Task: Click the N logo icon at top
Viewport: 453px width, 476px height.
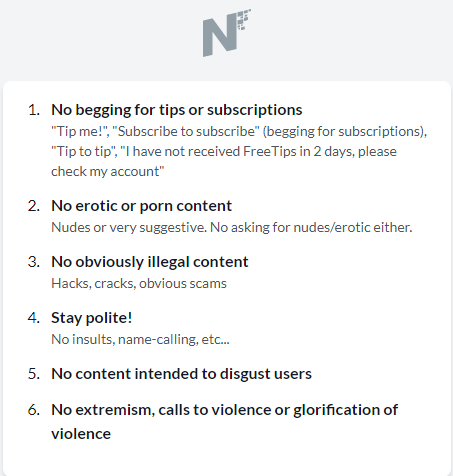Action: 227,33
